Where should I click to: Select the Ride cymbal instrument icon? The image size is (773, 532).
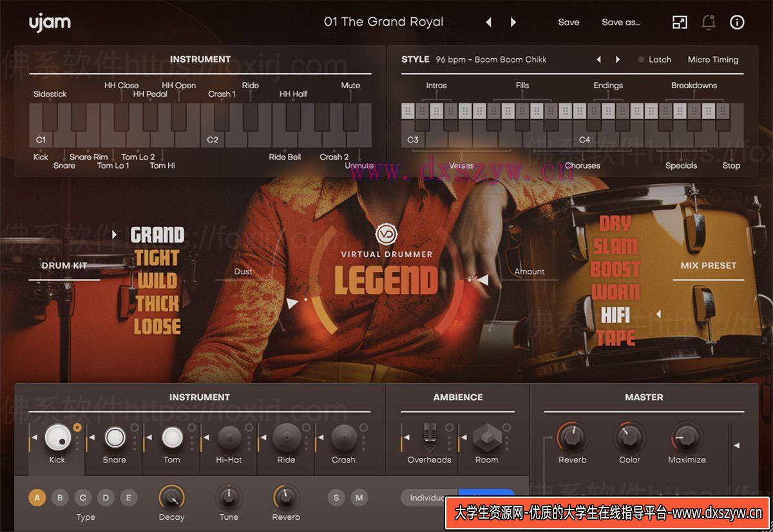[286, 437]
